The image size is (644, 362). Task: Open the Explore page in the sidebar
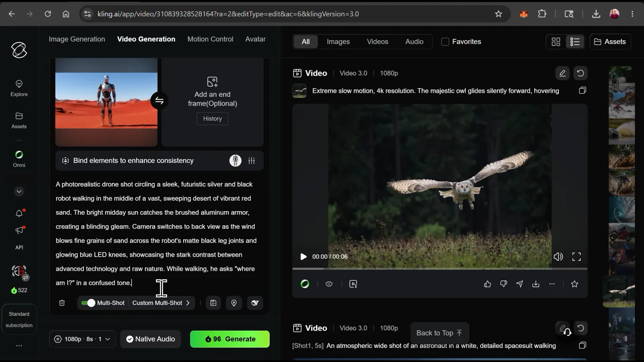click(x=19, y=88)
